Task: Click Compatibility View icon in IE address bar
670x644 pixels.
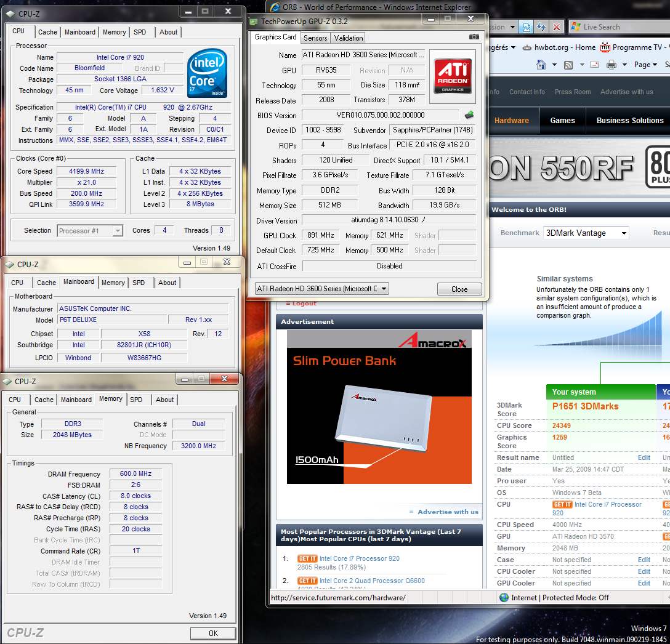Action: [x=527, y=27]
